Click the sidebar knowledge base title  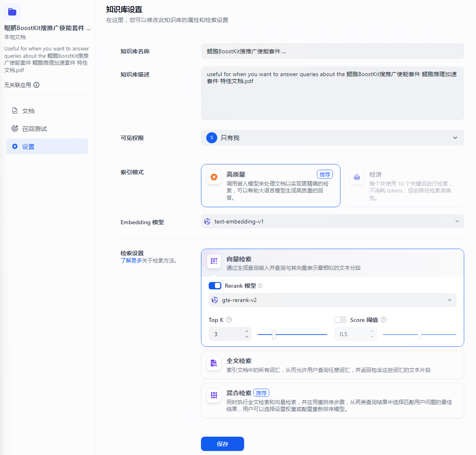click(x=47, y=28)
